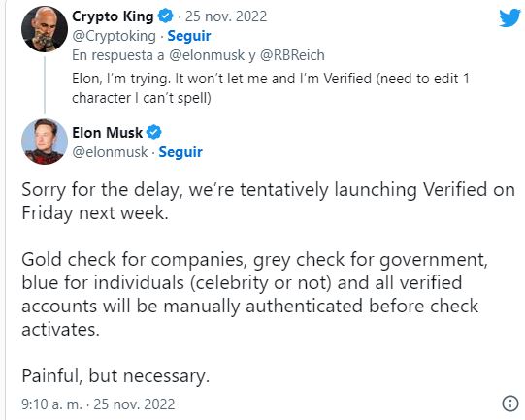Click the @Cryptoking handle
Screen dimensions: 525x420
click(x=114, y=36)
